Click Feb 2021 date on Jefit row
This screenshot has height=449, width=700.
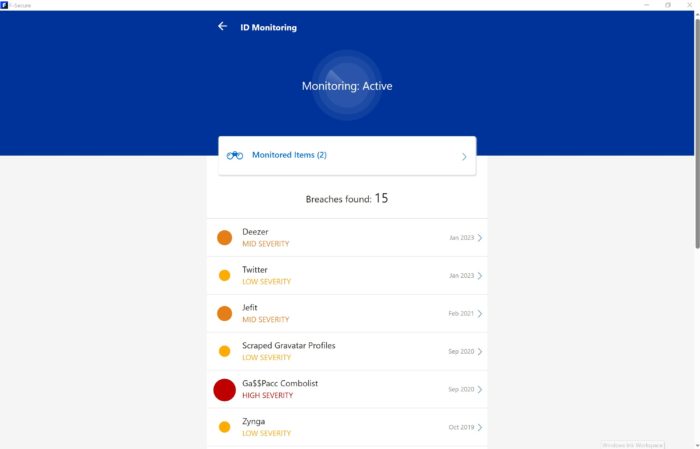pyautogui.click(x=461, y=313)
